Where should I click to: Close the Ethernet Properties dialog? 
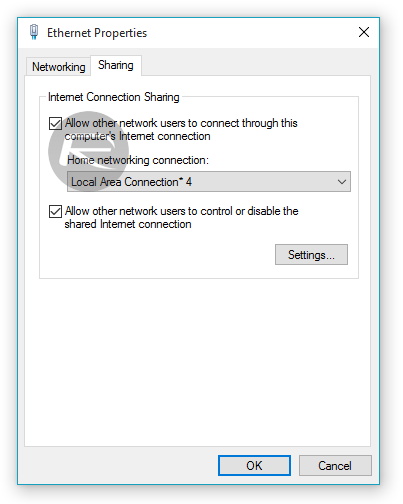pos(364,32)
